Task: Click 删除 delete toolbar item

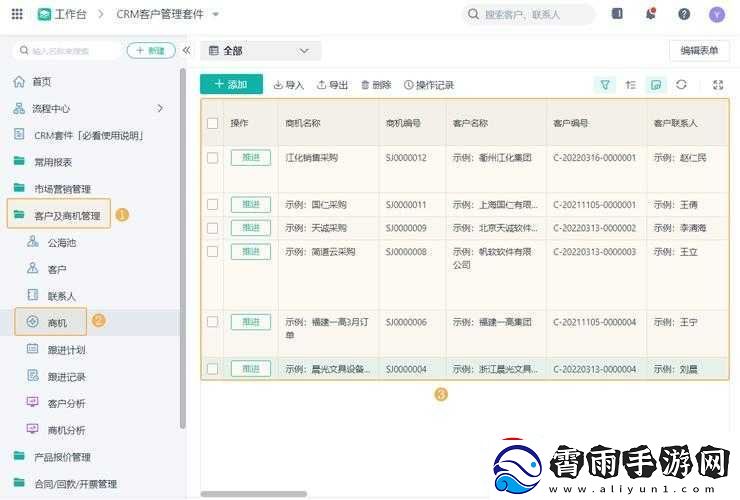Action: click(376, 85)
